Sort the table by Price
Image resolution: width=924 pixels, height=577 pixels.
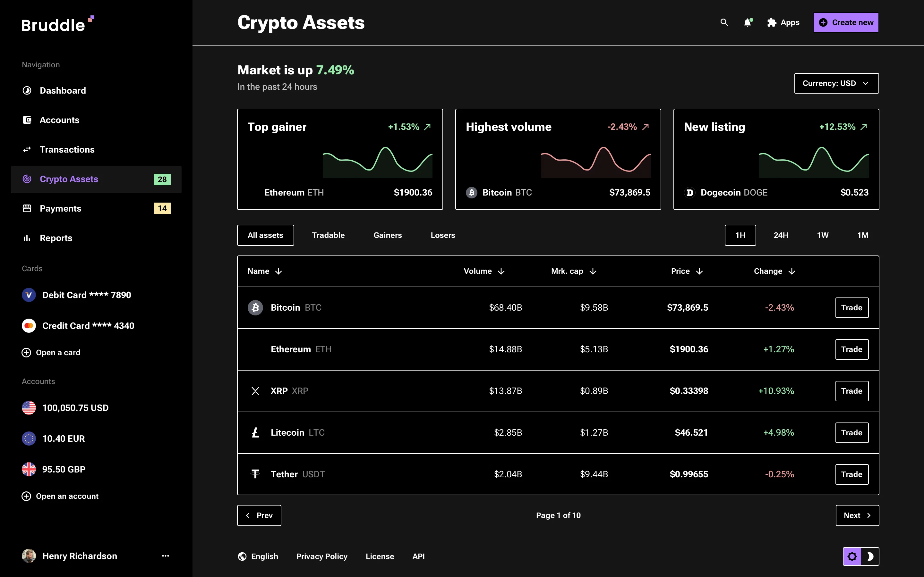point(686,271)
